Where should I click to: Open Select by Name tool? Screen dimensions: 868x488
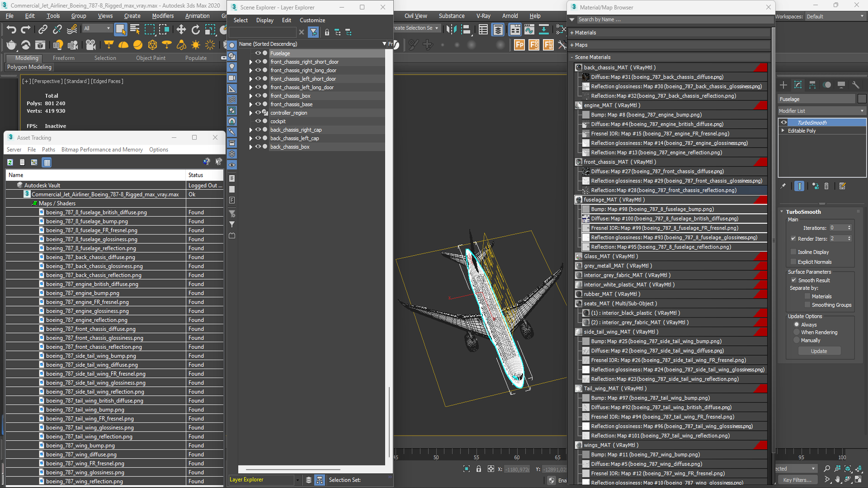click(135, 30)
